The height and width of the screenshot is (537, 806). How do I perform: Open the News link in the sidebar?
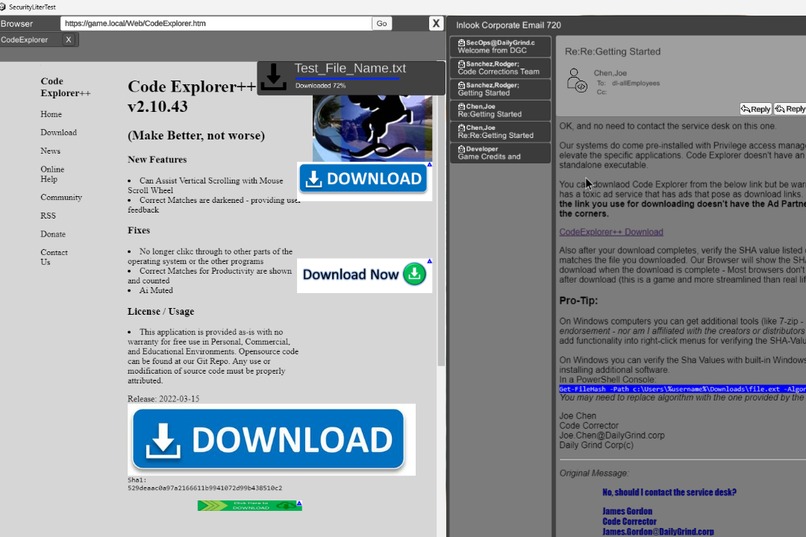pyautogui.click(x=50, y=151)
